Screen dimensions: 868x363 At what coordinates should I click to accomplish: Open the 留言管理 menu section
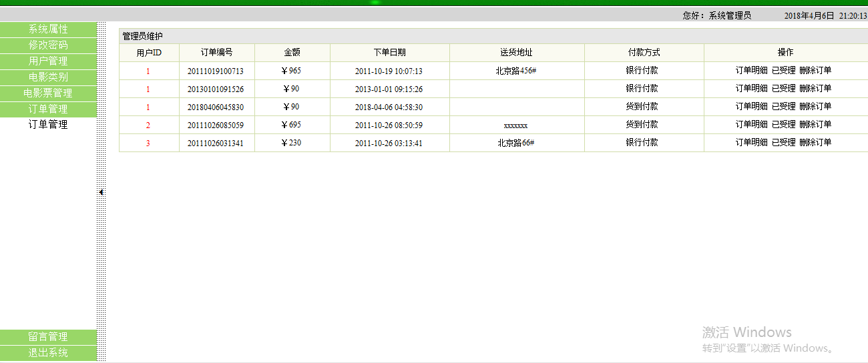48,337
